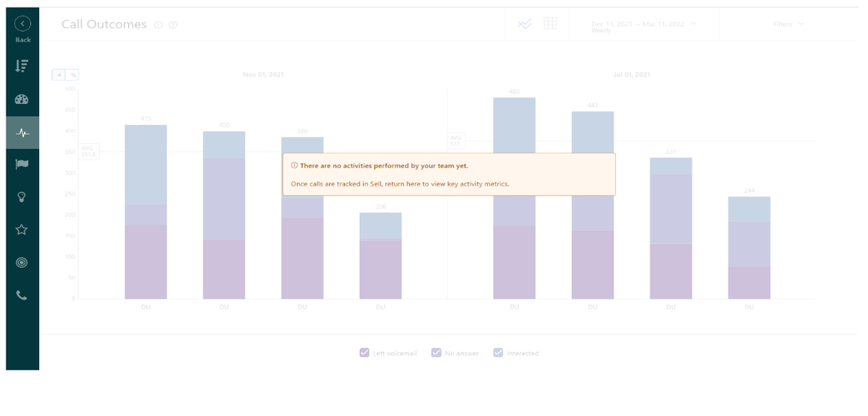Open the sorted funnel icon in sidebar
Image resolution: width=868 pixels, height=416 pixels.
click(22, 66)
